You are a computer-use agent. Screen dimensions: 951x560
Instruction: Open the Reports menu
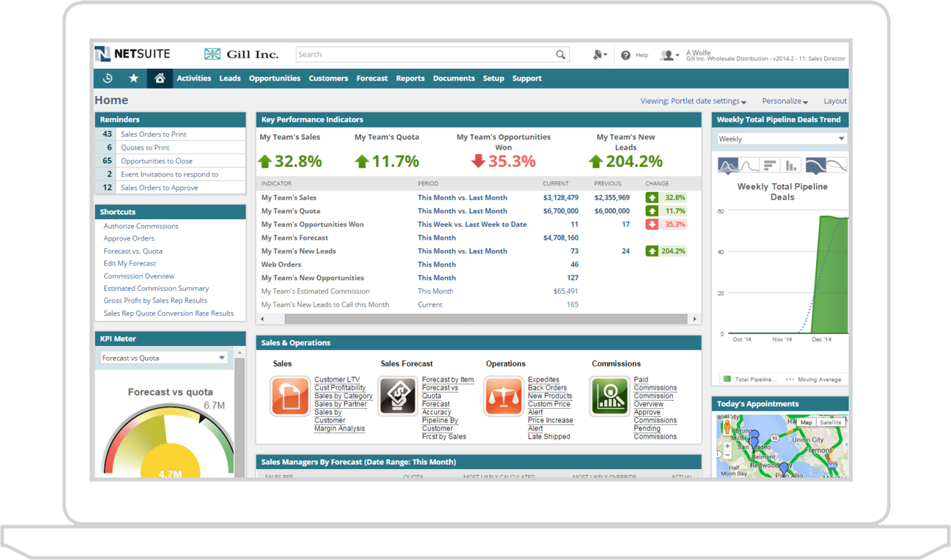point(410,79)
